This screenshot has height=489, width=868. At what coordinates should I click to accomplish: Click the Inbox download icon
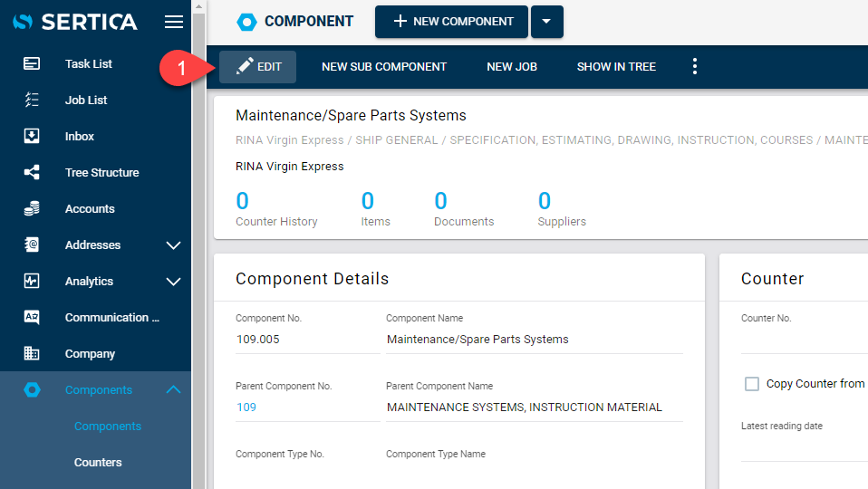click(32, 136)
